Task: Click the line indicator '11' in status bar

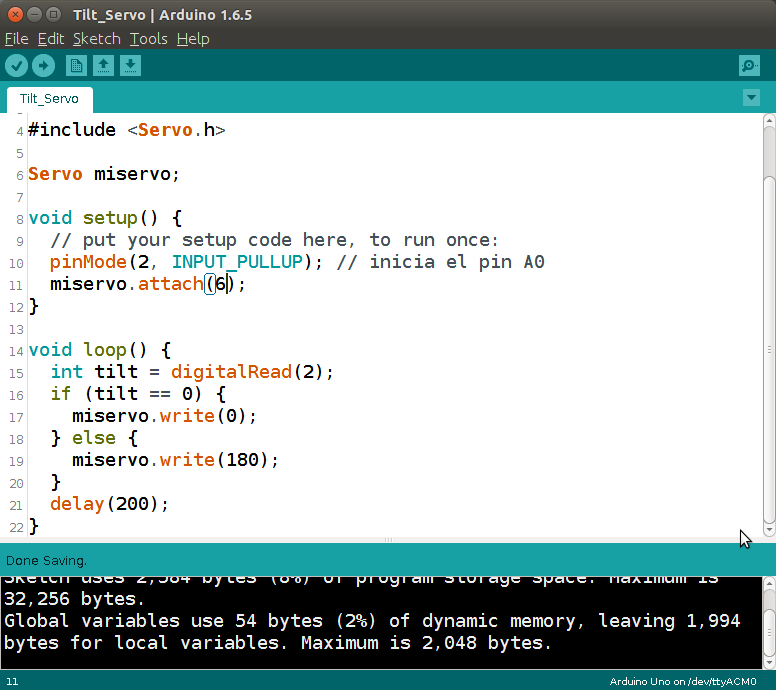Action: coord(12,682)
